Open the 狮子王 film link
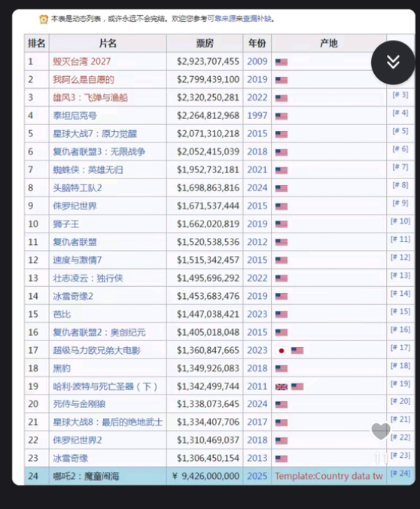The height and width of the screenshot is (509, 420). tap(66, 224)
